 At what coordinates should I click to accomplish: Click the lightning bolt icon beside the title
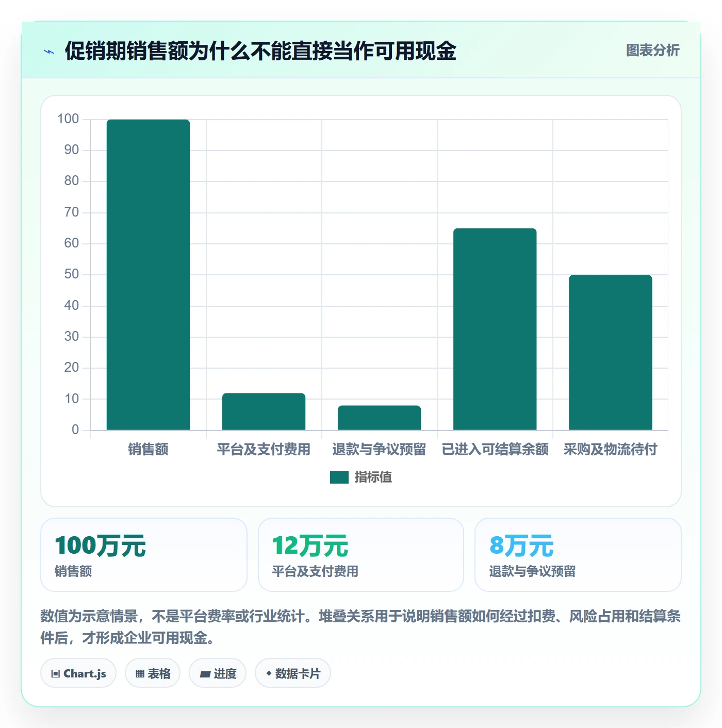click(49, 52)
